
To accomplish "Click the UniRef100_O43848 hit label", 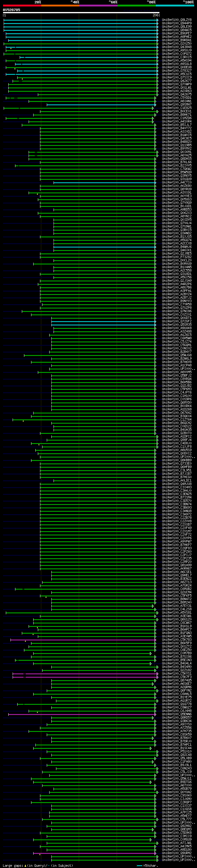I will click(177, 47).
